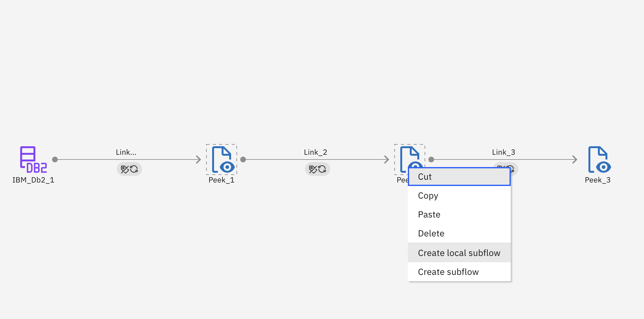Image resolution: width=644 pixels, height=319 pixels.
Task: Click the output port dot of Peek_1
Action: point(243,159)
